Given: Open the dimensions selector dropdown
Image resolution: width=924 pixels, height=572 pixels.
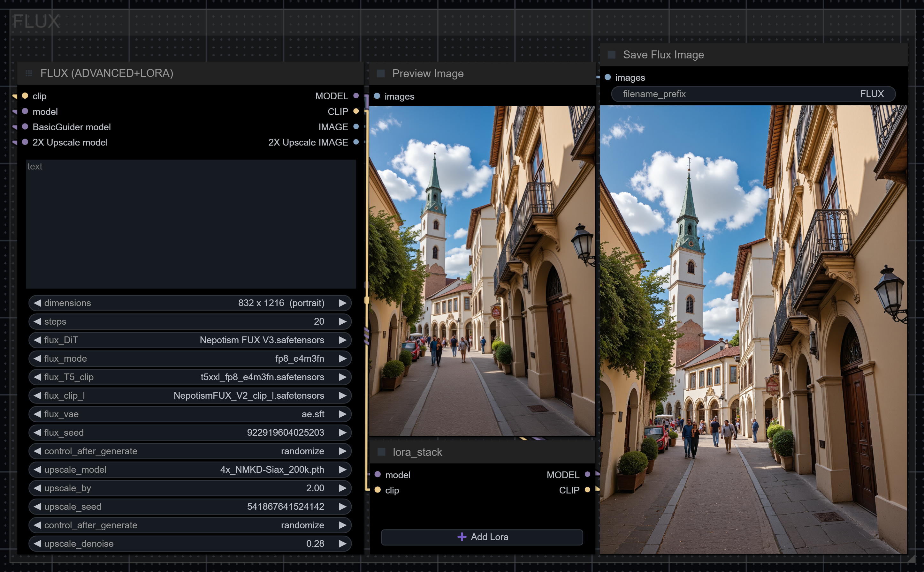Looking at the screenshot, I should (189, 303).
